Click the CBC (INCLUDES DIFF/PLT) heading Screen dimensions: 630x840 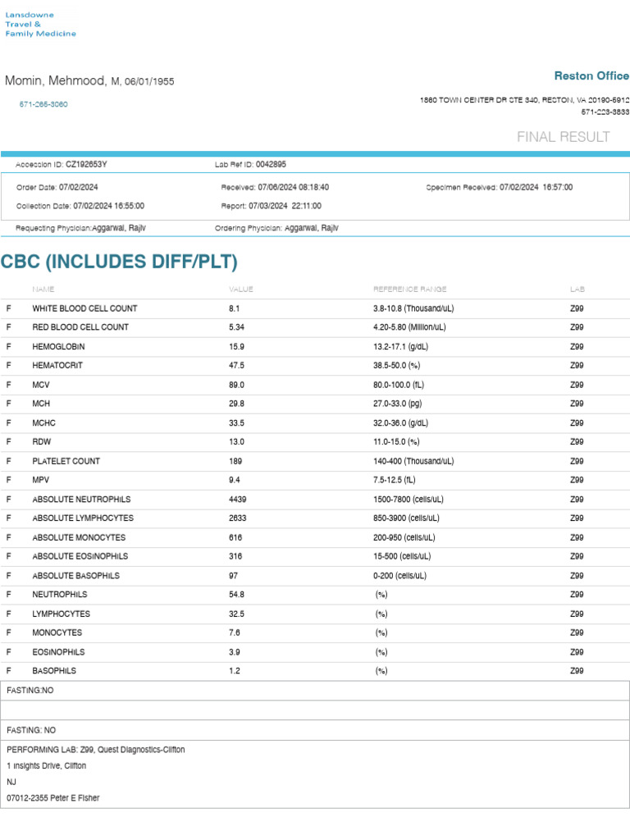[119, 262]
